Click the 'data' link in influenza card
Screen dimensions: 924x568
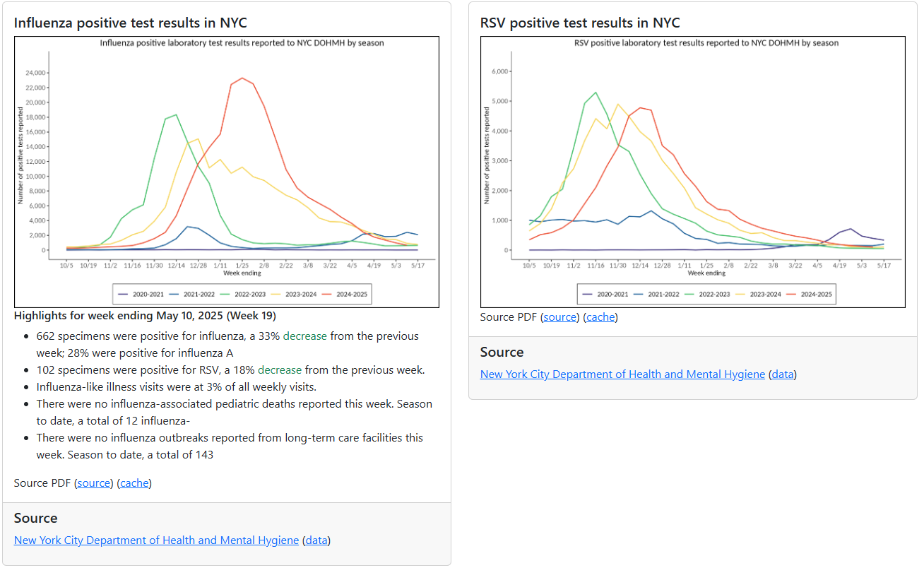(316, 540)
